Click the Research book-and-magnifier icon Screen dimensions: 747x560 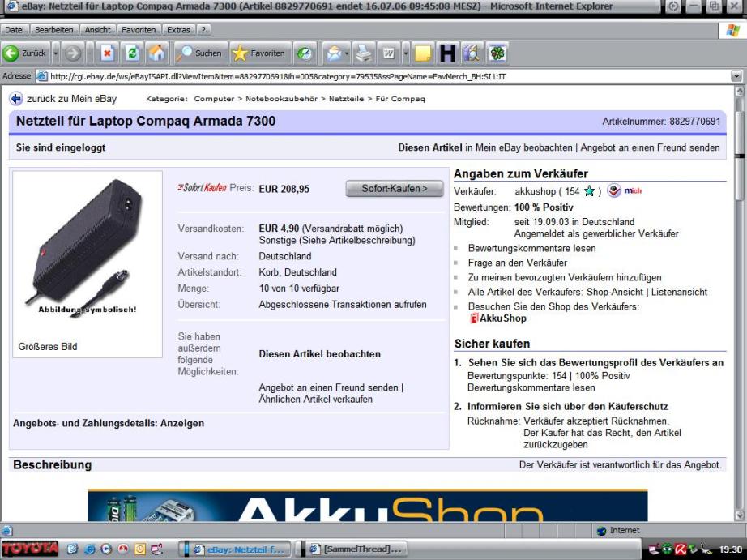(472, 53)
